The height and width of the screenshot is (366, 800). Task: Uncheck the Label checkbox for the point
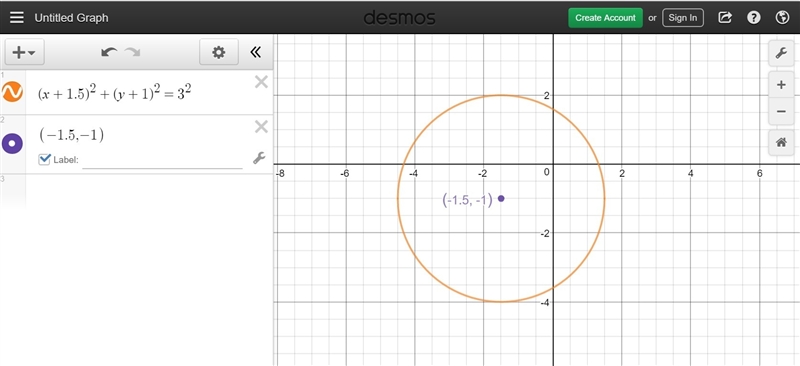44,159
